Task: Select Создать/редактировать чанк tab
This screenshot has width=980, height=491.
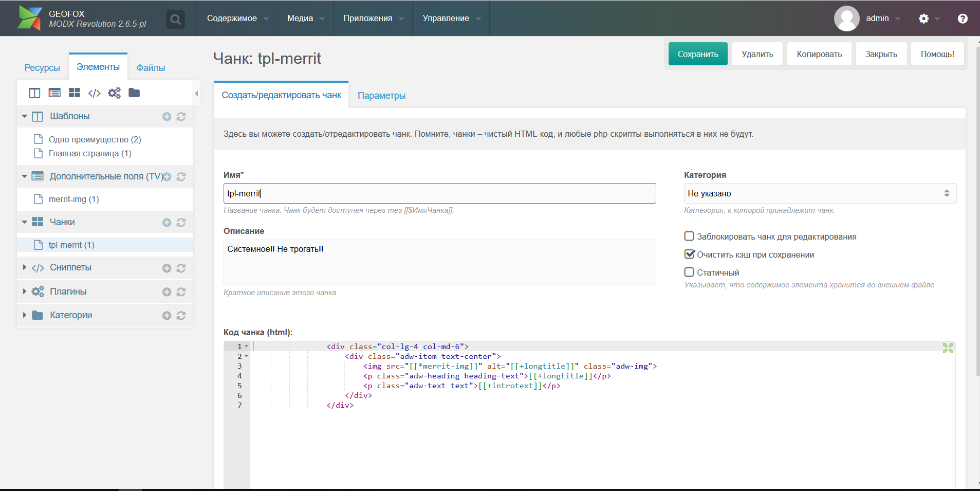Action: click(x=281, y=95)
